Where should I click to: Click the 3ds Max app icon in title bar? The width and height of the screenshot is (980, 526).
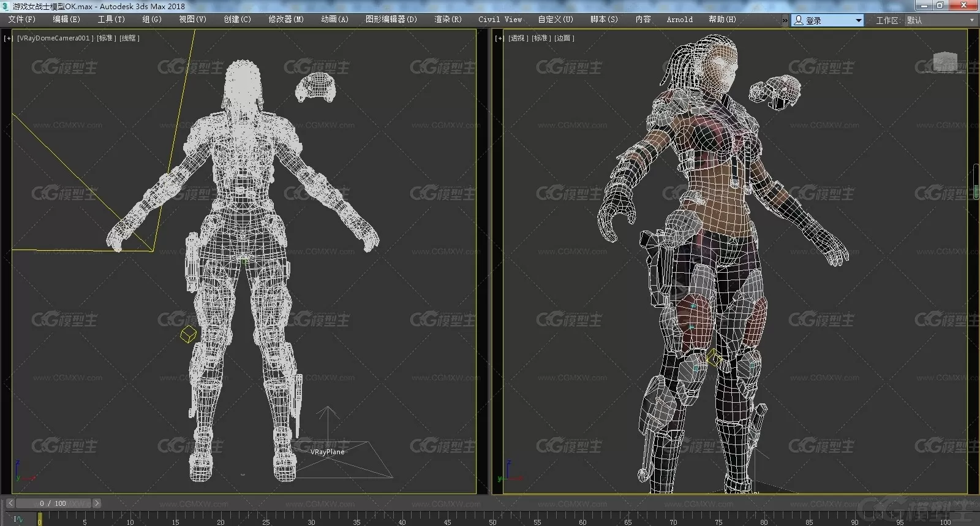pos(6,6)
